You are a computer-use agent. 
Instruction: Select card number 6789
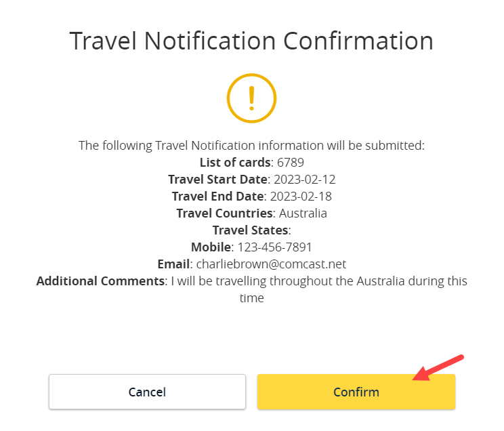coord(291,163)
